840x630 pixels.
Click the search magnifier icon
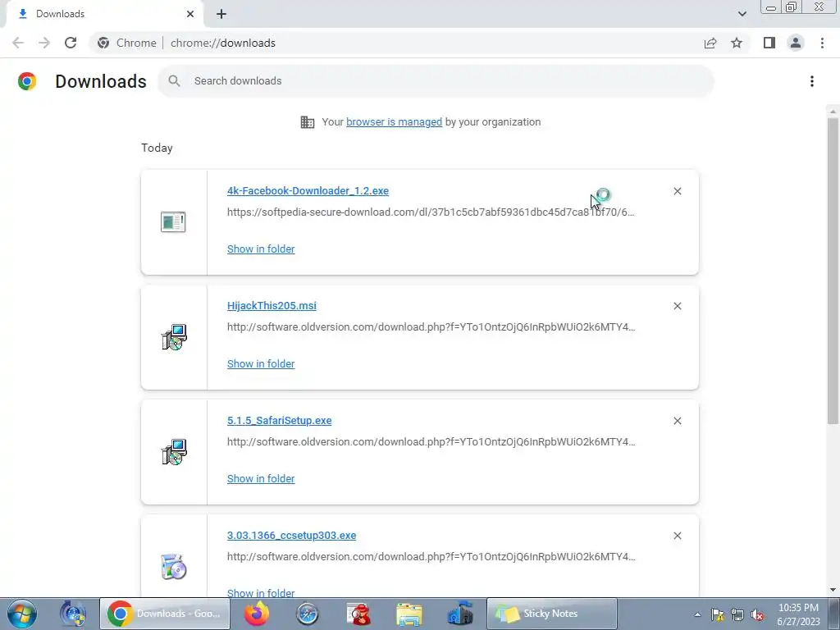tap(174, 81)
